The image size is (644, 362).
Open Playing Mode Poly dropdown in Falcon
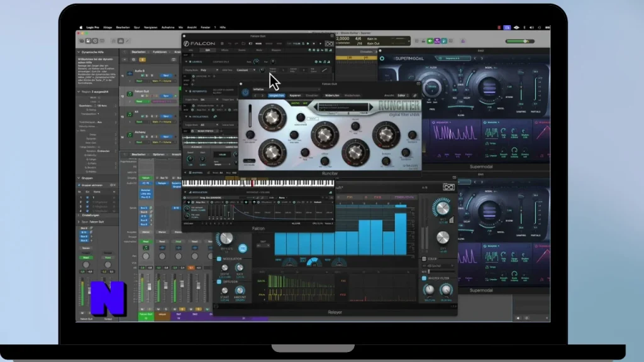pyautogui.click(x=209, y=70)
